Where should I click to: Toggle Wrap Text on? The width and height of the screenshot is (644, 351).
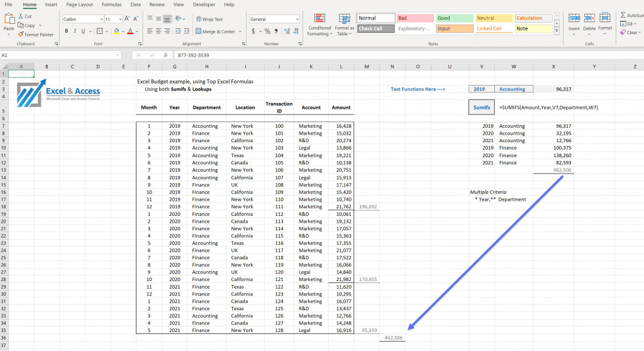[x=209, y=19]
